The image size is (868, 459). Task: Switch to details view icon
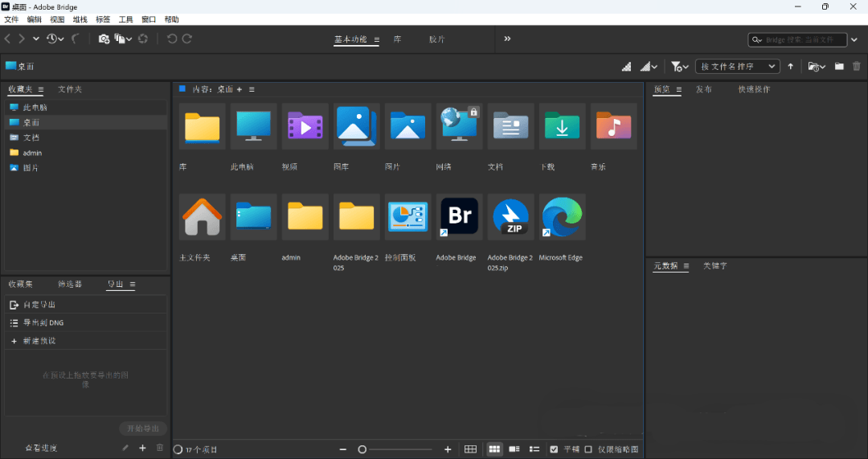[x=514, y=449]
